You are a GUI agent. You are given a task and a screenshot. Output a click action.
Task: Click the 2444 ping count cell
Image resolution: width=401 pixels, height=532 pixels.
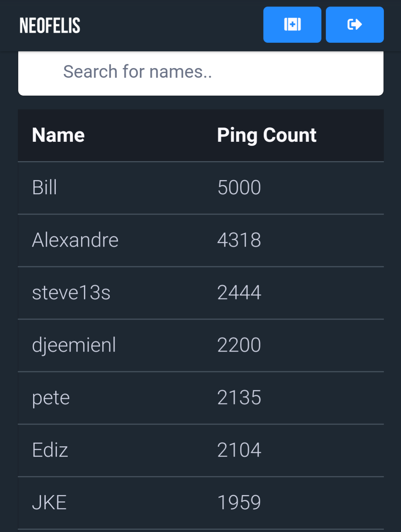(239, 292)
